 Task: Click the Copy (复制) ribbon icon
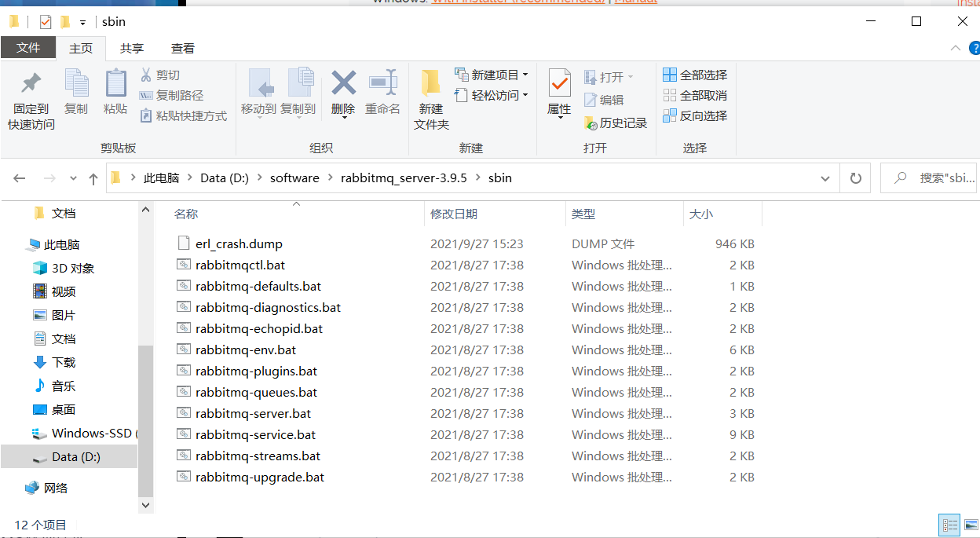tap(76, 82)
